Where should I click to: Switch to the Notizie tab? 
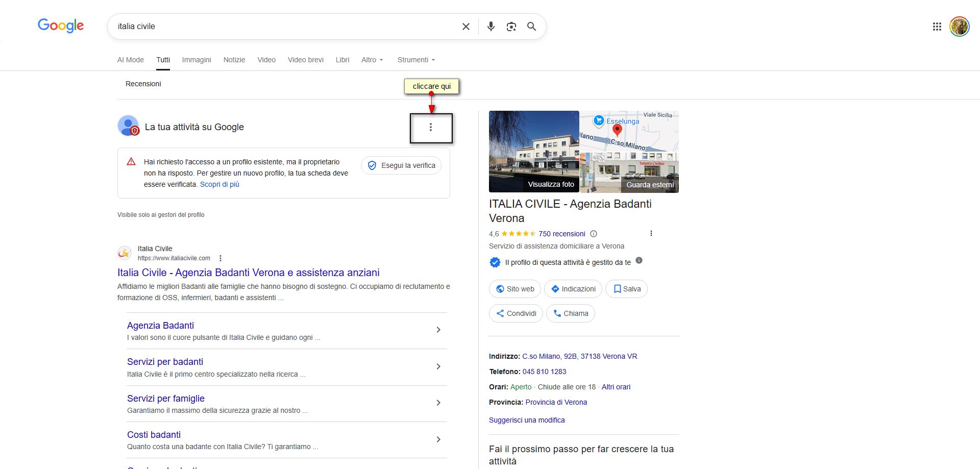click(234, 60)
